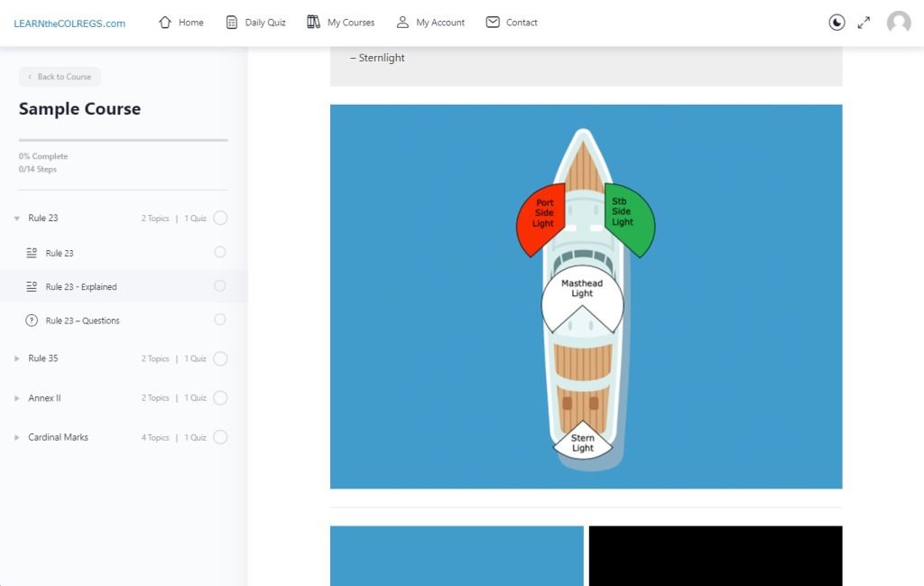Toggle dark mode moon icon
Screen dimensions: 924x586
coord(836,23)
